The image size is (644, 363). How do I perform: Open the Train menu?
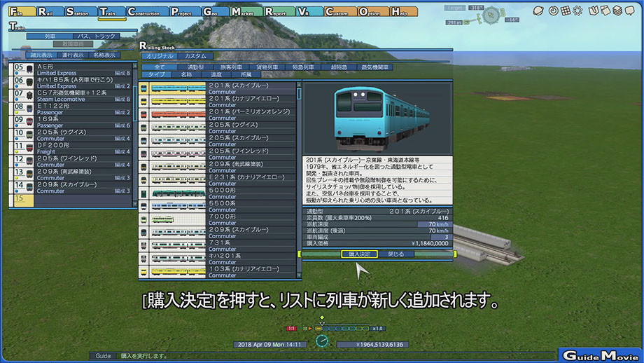pyautogui.click(x=111, y=12)
